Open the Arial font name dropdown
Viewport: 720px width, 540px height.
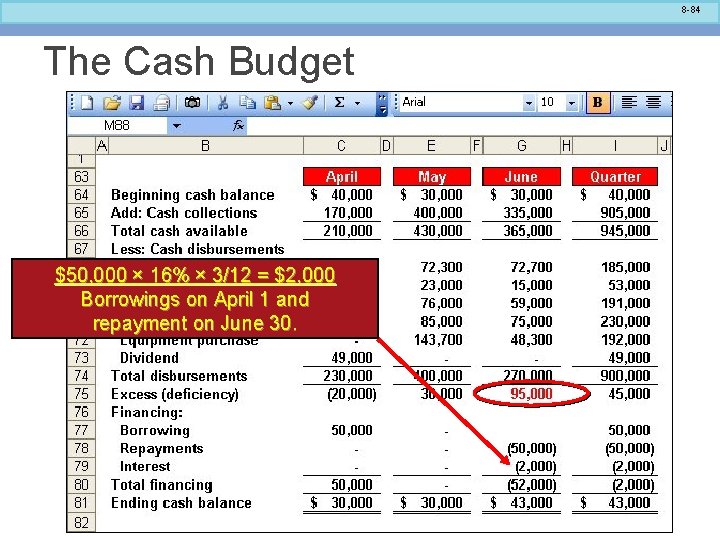click(x=529, y=103)
